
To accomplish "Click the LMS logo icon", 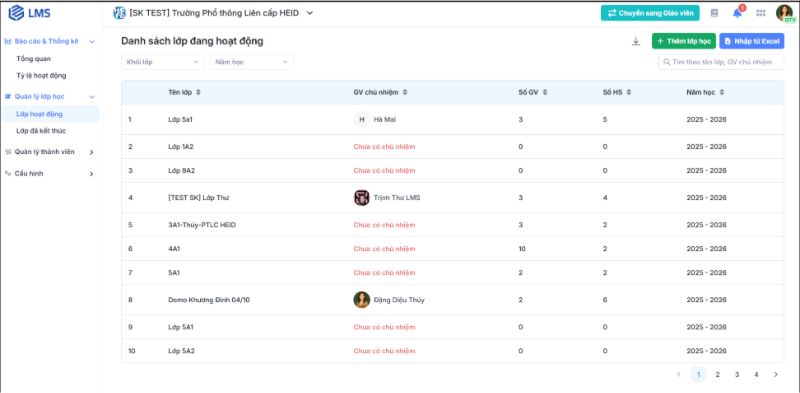I will tap(16, 13).
